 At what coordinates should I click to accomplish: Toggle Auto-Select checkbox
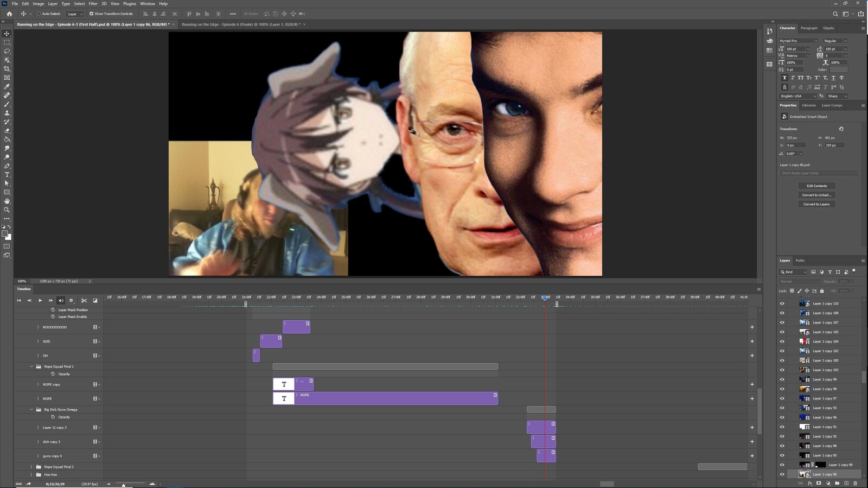click(x=39, y=14)
